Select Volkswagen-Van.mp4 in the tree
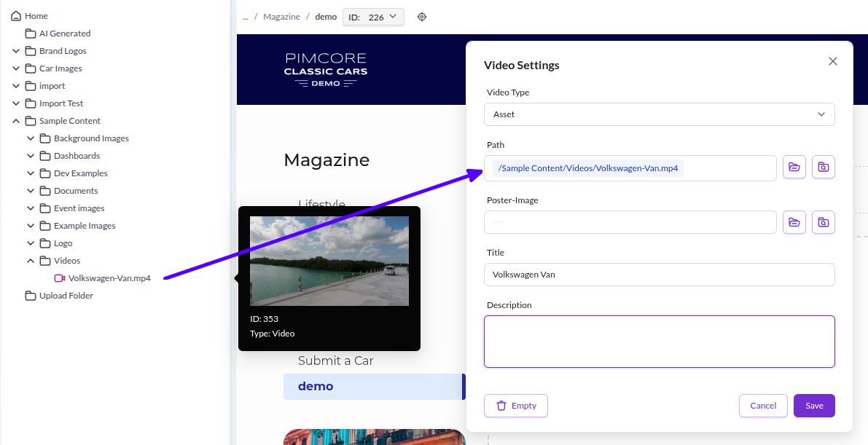 click(109, 277)
